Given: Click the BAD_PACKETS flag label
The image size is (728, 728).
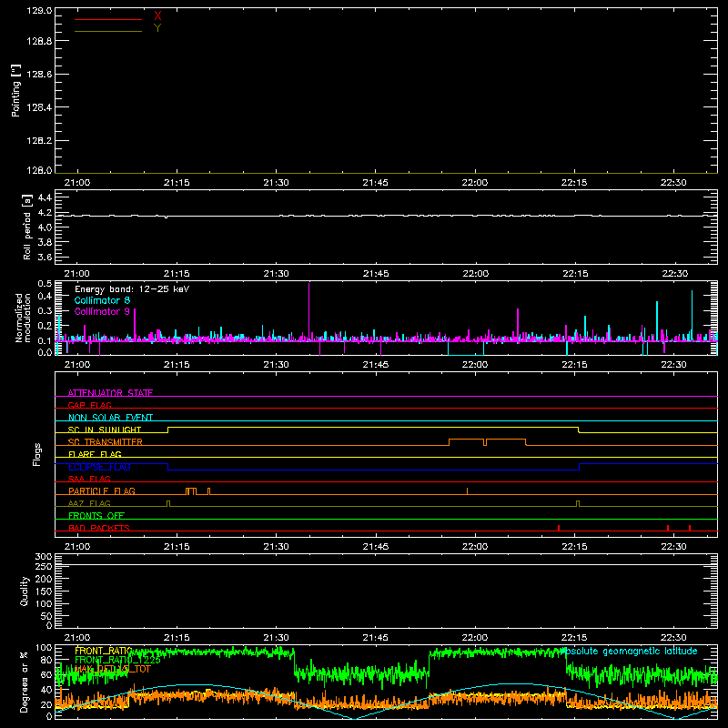Looking at the screenshot, I should [x=99, y=528].
